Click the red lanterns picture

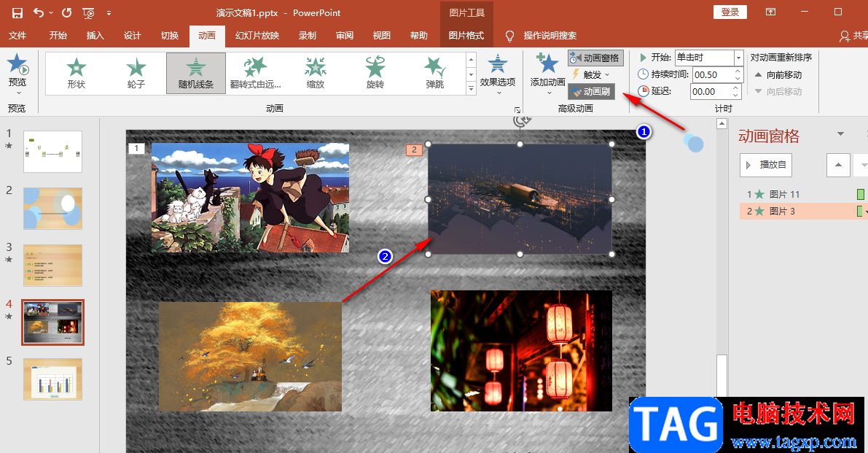tap(522, 351)
